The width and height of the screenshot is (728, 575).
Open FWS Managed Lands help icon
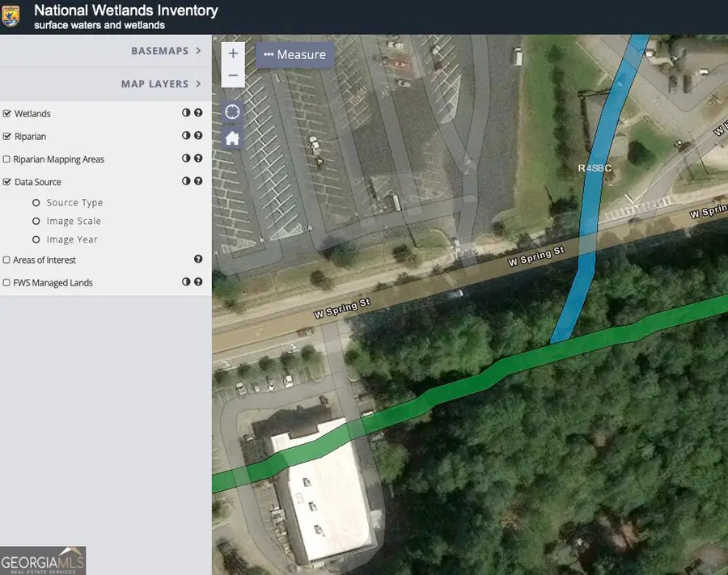click(x=198, y=281)
